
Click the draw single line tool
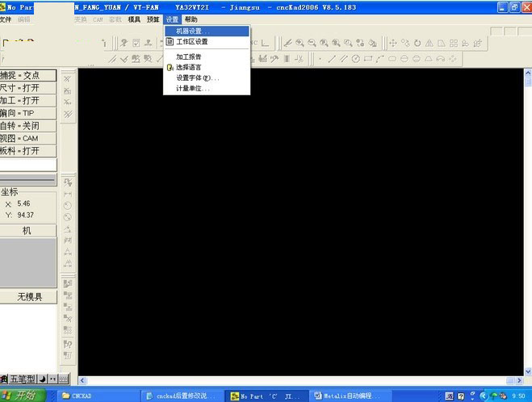point(332,59)
